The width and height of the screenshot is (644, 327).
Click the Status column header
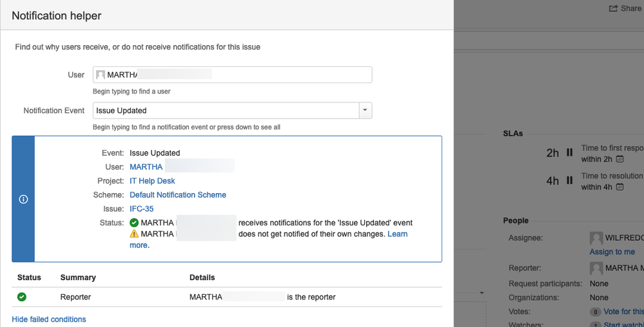point(29,278)
